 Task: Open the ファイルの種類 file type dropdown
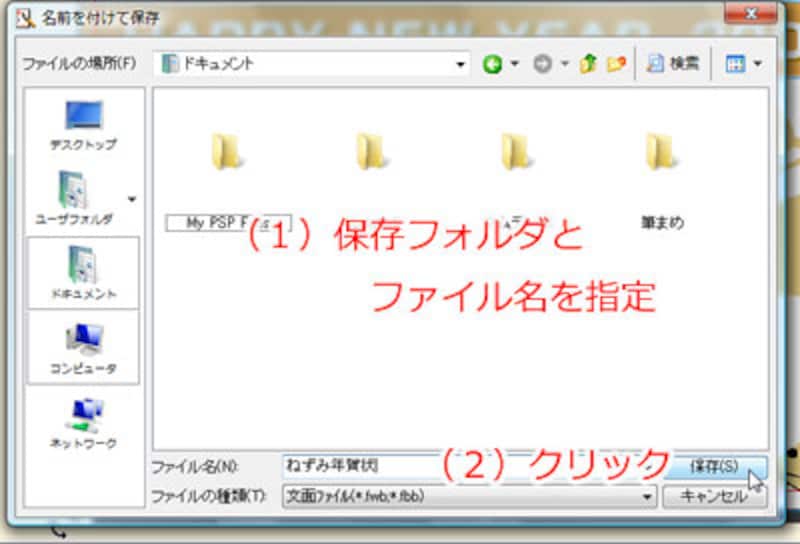pyautogui.click(x=469, y=496)
